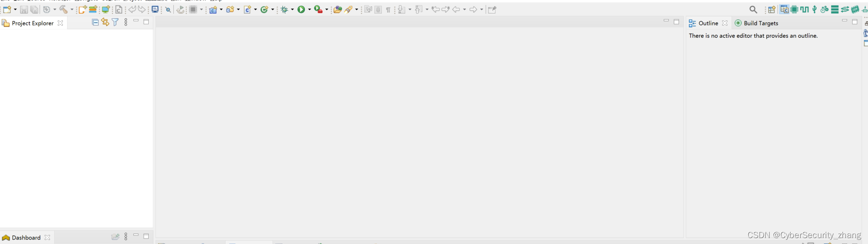Switch to the green stacked-bars perspective
Image resolution: width=868 pixels, height=244 pixels.
[835, 9]
